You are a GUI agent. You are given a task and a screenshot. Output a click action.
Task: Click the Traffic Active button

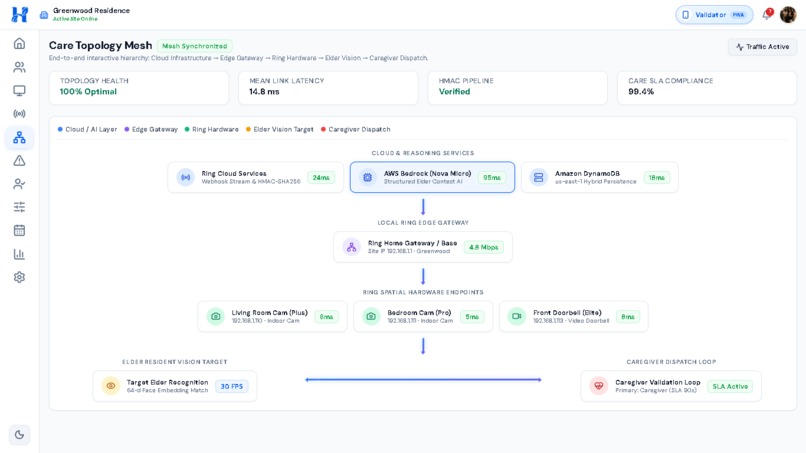762,47
